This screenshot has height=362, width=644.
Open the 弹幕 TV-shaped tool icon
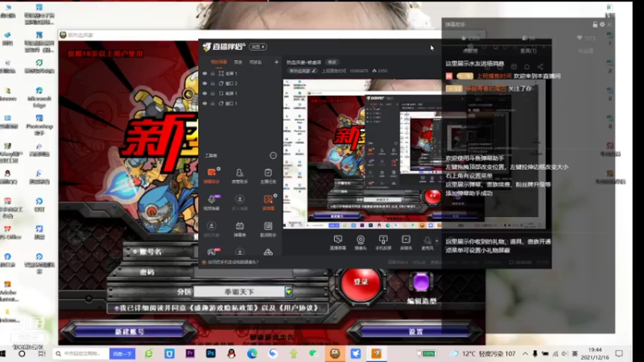pyautogui.click(x=239, y=226)
